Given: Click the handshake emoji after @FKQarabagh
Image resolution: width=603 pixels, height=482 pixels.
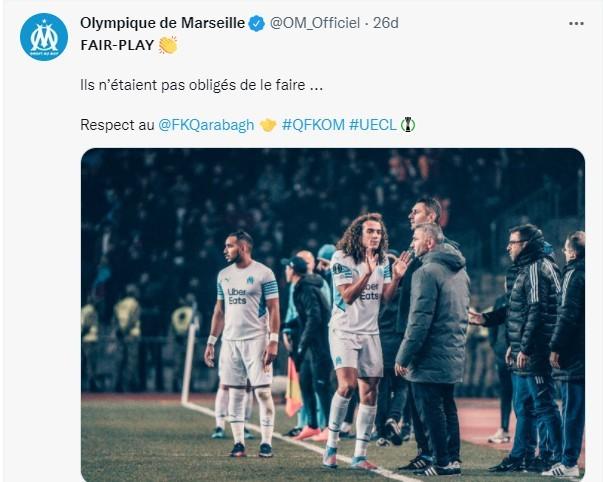Looking at the screenshot, I should 267,125.
